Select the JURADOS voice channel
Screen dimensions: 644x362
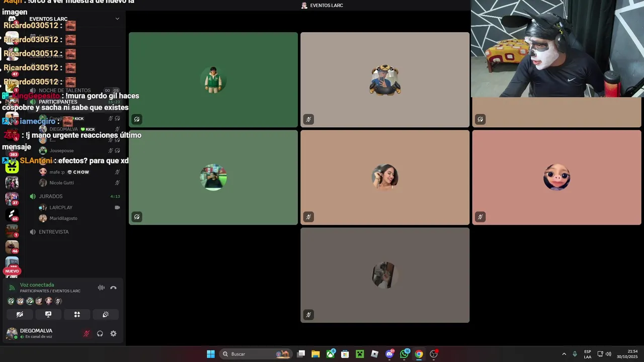pyautogui.click(x=51, y=196)
